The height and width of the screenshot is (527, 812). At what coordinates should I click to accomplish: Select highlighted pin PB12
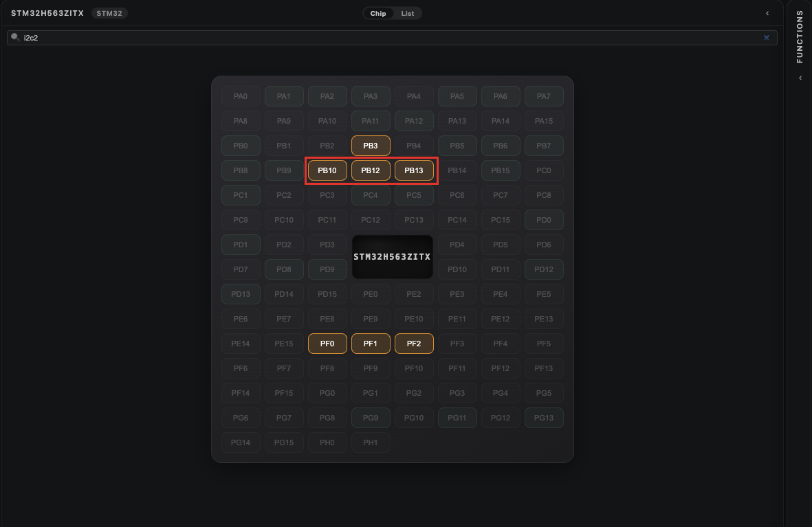pos(371,171)
